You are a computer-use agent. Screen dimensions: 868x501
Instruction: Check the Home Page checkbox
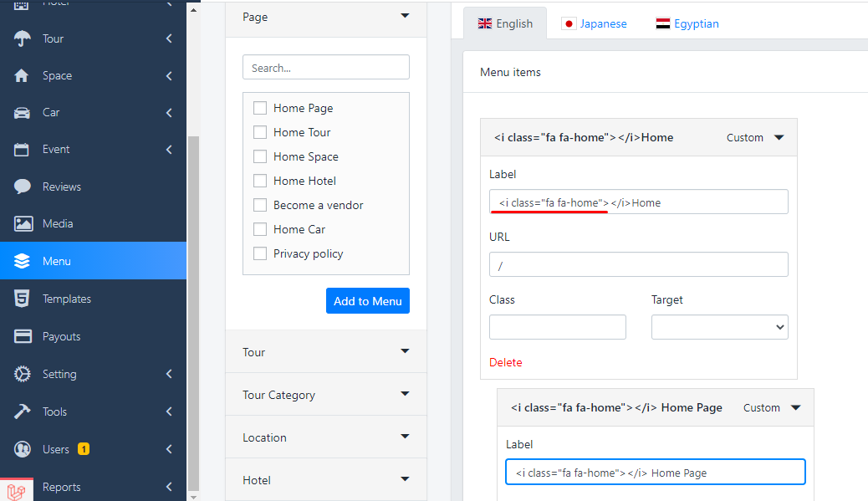[260, 108]
